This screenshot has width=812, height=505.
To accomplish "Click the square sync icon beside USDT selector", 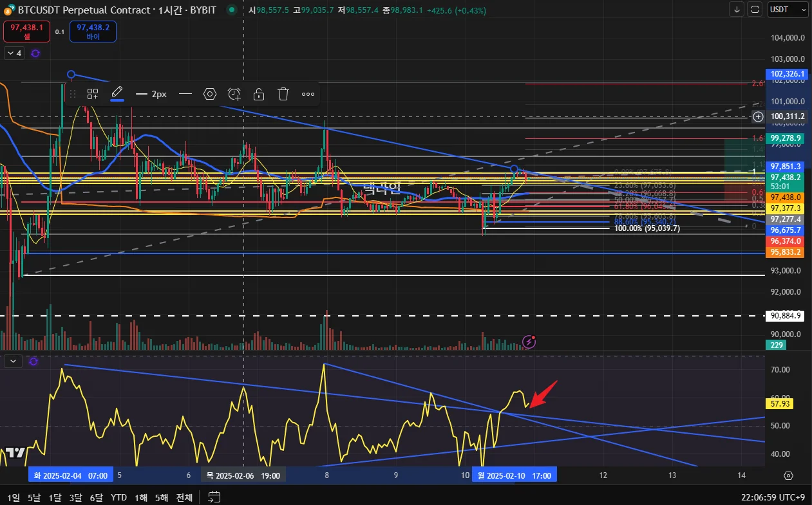I will pos(755,10).
